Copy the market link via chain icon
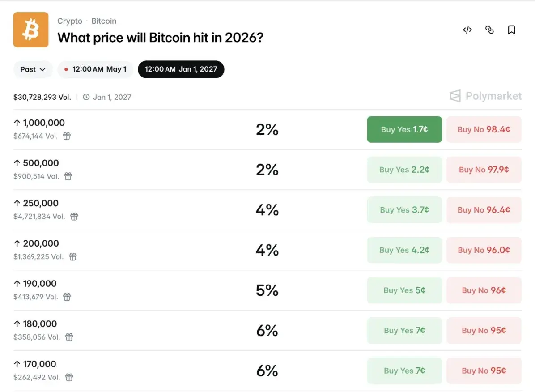This screenshot has height=392, width=535. click(489, 30)
